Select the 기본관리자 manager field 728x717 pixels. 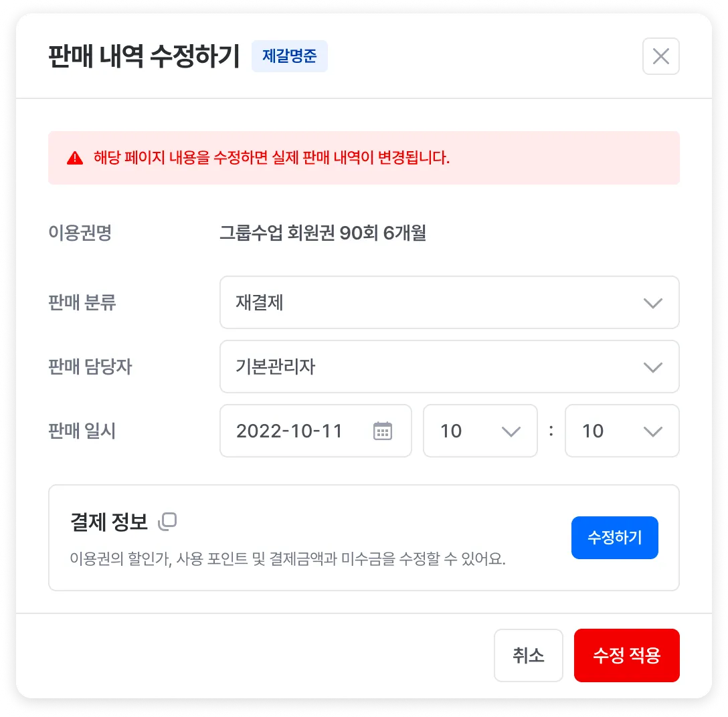pos(450,367)
